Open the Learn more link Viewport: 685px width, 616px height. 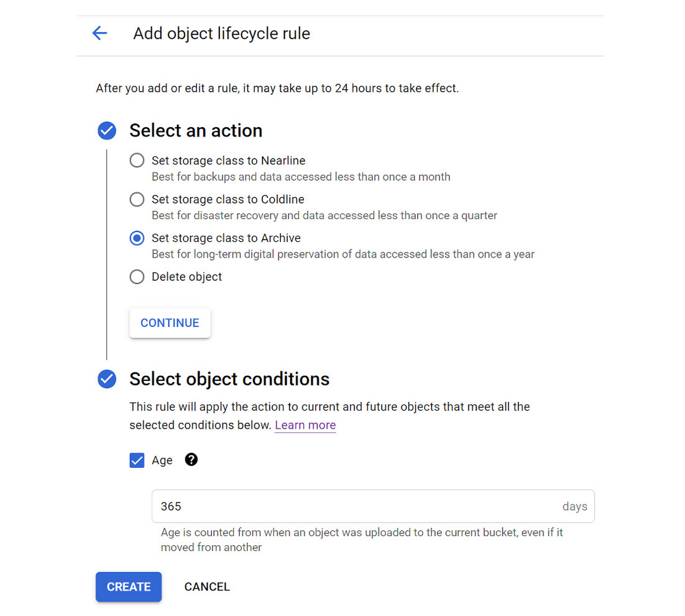[x=305, y=425]
